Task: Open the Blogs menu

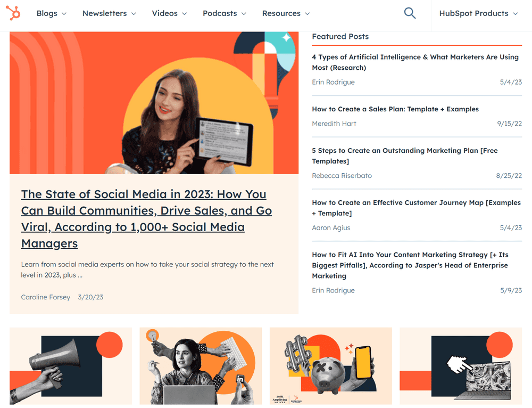Action: (51, 13)
